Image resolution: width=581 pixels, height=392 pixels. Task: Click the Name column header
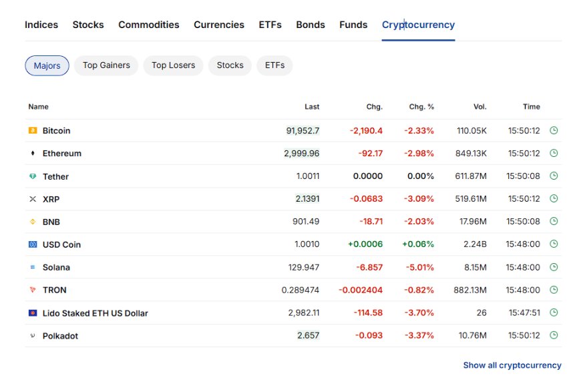39,107
